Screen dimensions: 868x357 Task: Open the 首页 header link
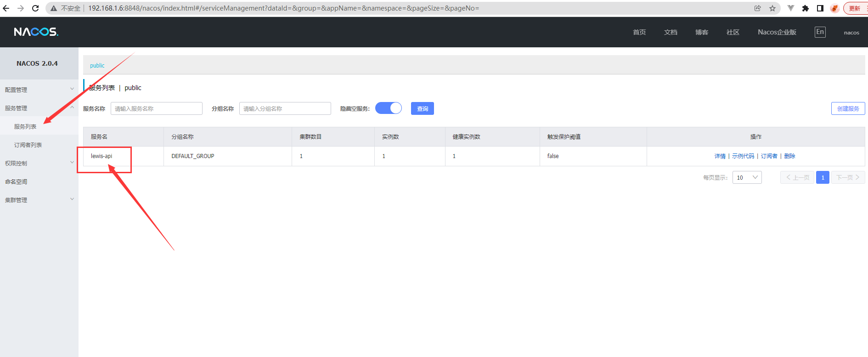639,32
